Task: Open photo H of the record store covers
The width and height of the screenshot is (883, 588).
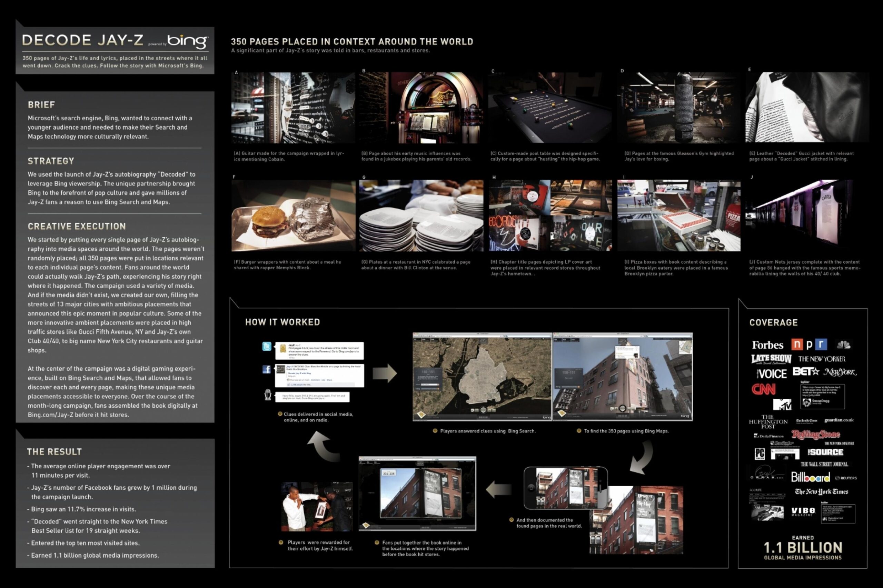Action: [550, 216]
